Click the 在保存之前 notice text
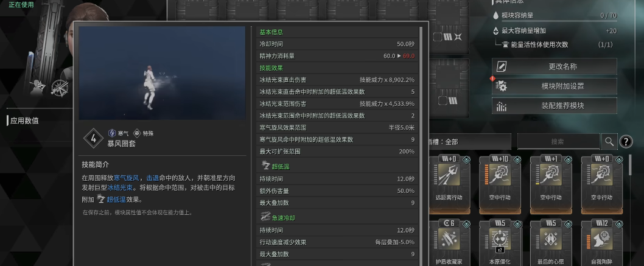Image resolution: width=644 pixels, height=266 pixels. [138, 212]
